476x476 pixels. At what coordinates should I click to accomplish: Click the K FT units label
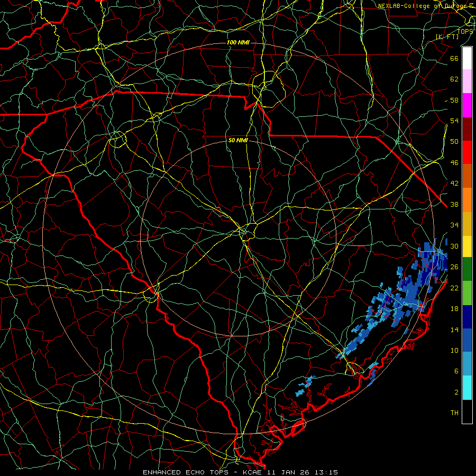pos(447,36)
